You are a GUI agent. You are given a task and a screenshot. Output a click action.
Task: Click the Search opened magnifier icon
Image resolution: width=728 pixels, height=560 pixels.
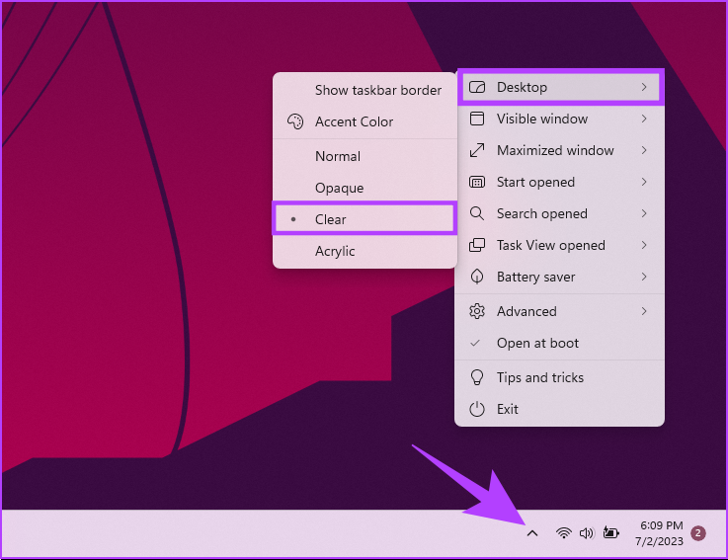(x=477, y=213)
